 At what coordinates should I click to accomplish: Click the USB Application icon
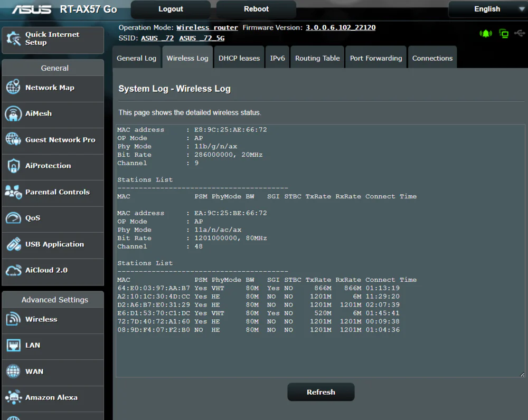click(x=14, y=244)
